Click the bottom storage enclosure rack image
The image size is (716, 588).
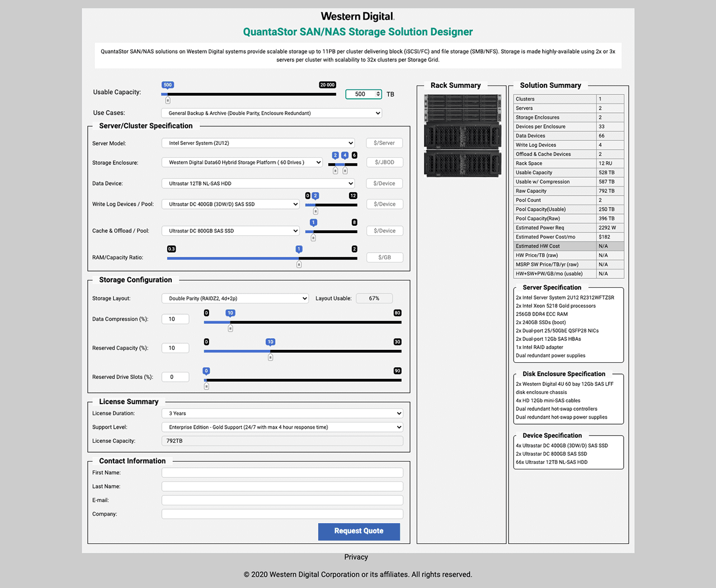[x=462, y=164]
